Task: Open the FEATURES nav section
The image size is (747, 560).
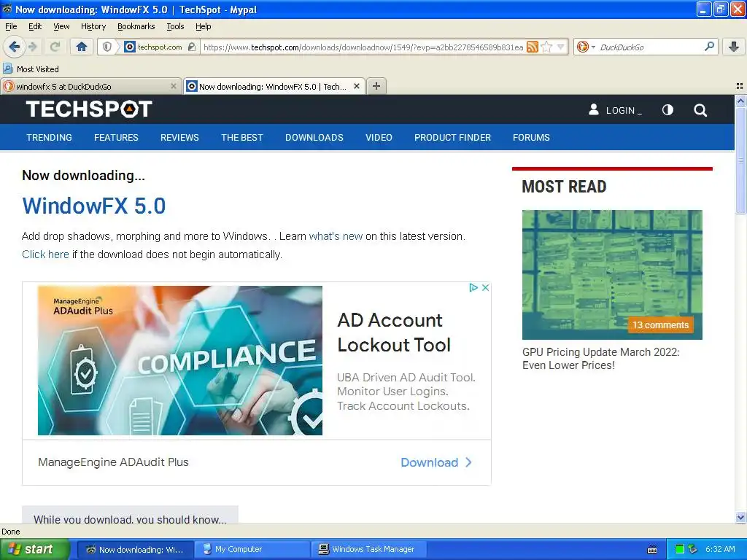Action: tap(116, 138)
